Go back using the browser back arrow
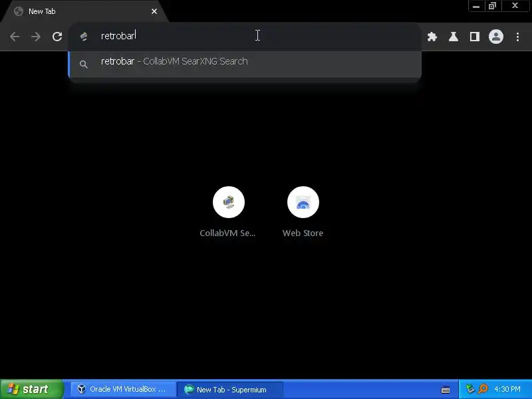This screenshot has width=532, height=399. pos(15,37)
